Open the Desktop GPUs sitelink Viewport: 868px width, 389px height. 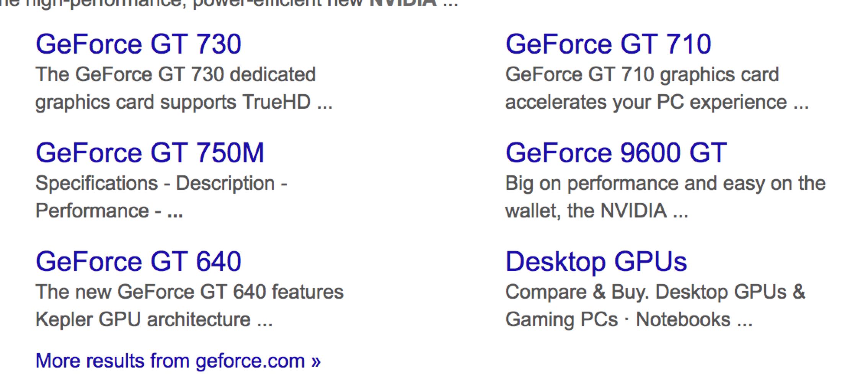pyautogui.click(x=596, y=262)
